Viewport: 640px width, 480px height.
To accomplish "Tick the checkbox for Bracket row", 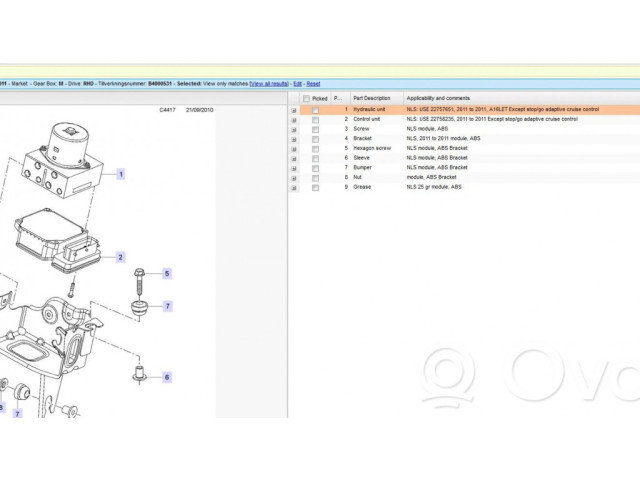I will (316, 138).
